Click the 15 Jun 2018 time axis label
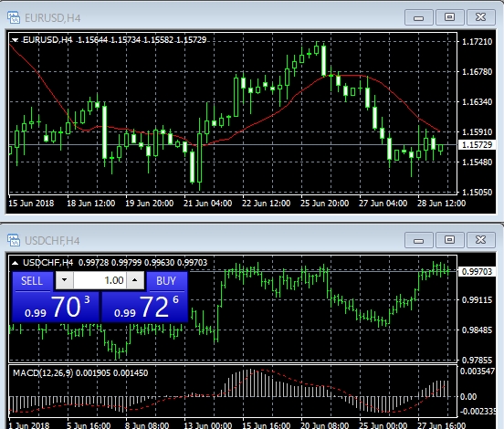Image resolution: width=504 pixels, height=429 pixels. 31,204
